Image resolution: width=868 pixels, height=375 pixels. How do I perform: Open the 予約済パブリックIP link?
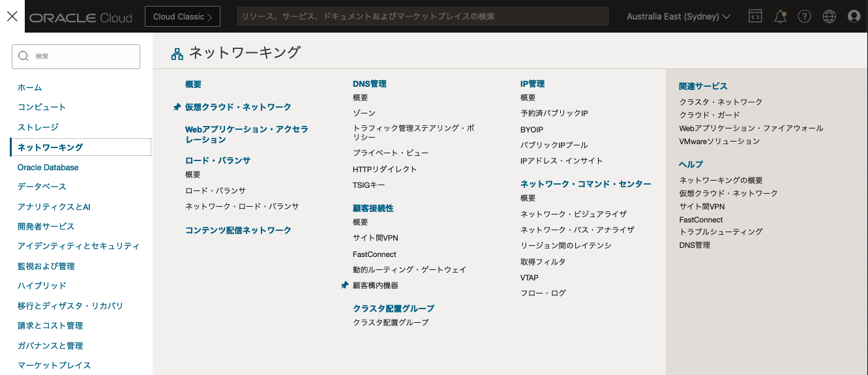[x=554, y=113]
